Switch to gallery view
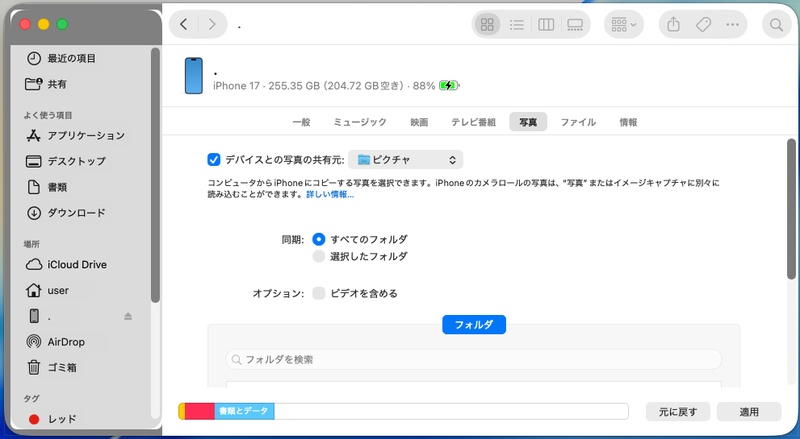 point(575,25)
